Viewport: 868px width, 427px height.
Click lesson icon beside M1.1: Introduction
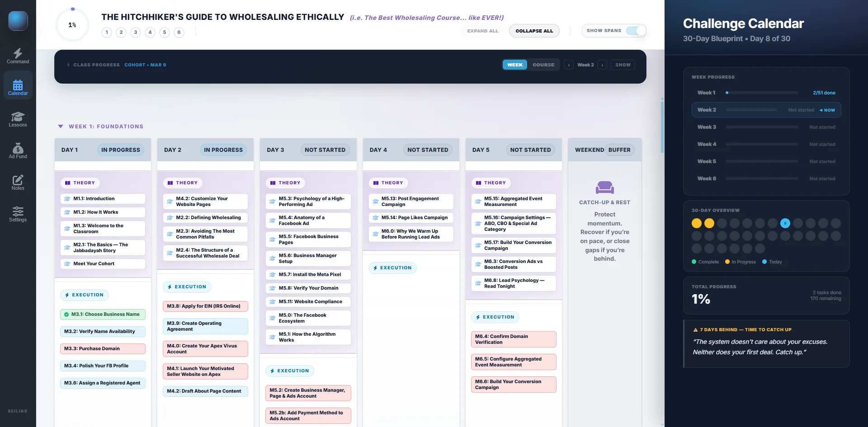click(x=67, y=199)
